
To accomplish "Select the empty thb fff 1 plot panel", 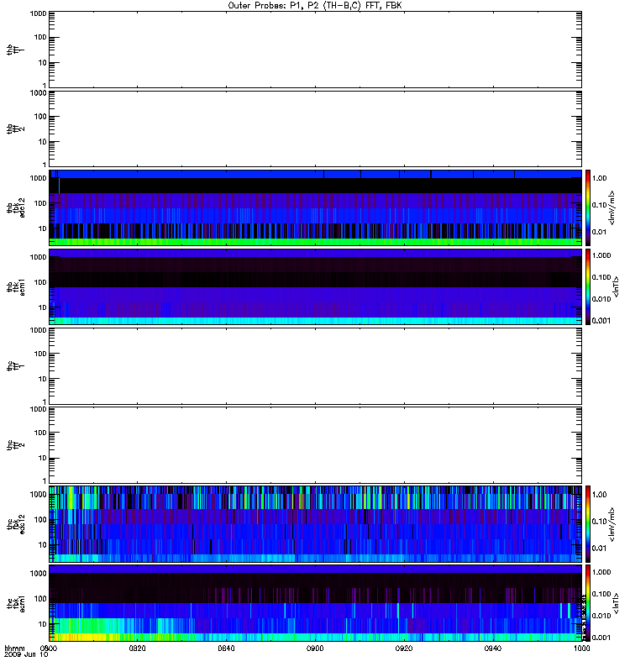I will (x=315, y=50).
